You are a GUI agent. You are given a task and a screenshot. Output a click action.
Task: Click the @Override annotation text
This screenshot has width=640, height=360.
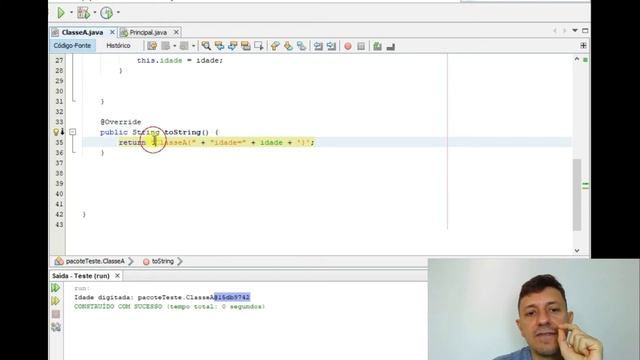click(121, 122)
